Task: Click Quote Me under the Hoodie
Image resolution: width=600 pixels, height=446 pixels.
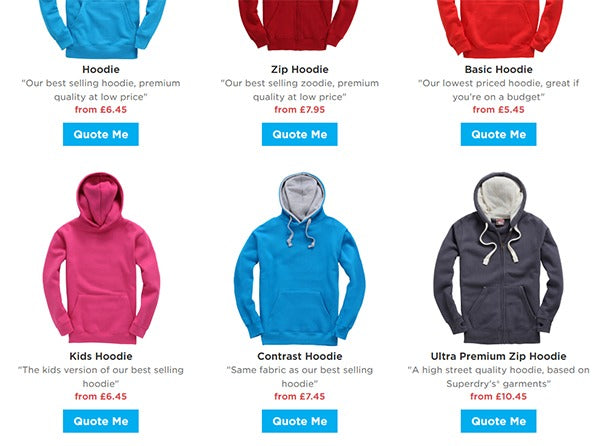Action: 101,134
